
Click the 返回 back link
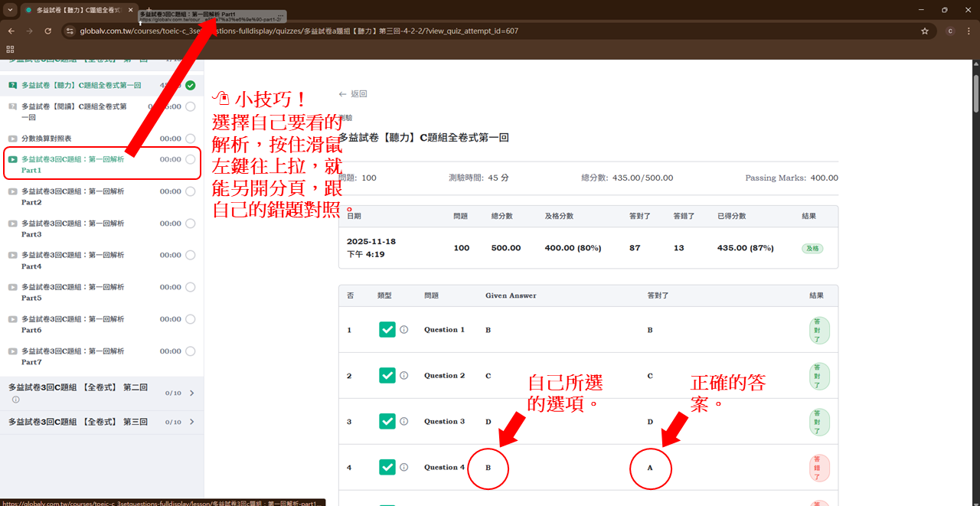click(x=353, y=94)
